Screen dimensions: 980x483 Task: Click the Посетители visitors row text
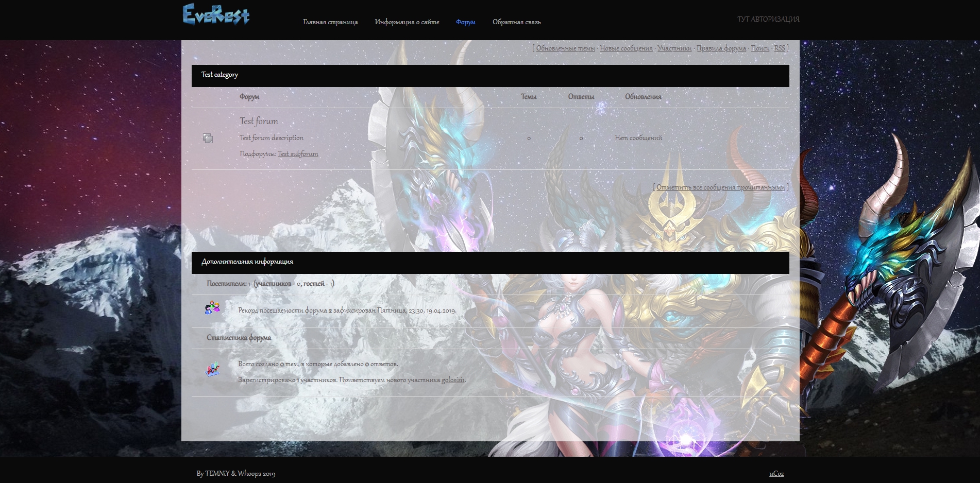coord(271,284)
